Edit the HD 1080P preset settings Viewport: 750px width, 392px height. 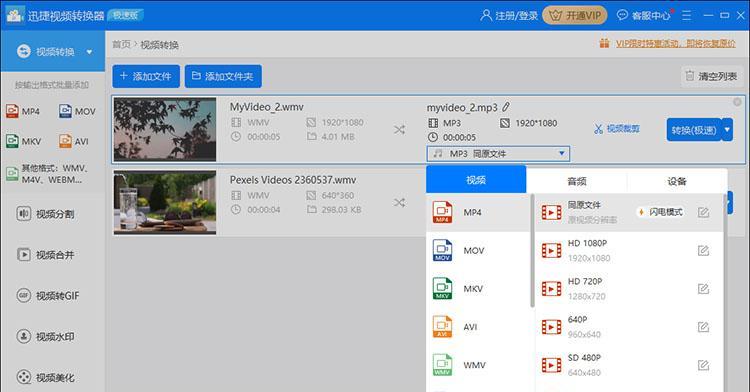tap(703, 250)
